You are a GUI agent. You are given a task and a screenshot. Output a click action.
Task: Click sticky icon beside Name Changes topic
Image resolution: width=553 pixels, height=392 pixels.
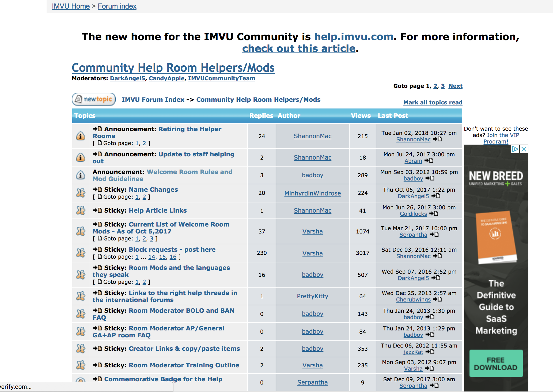[x=81, y=193]
